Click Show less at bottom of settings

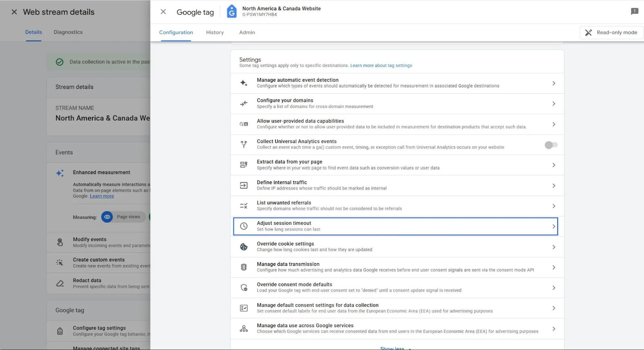396,348
